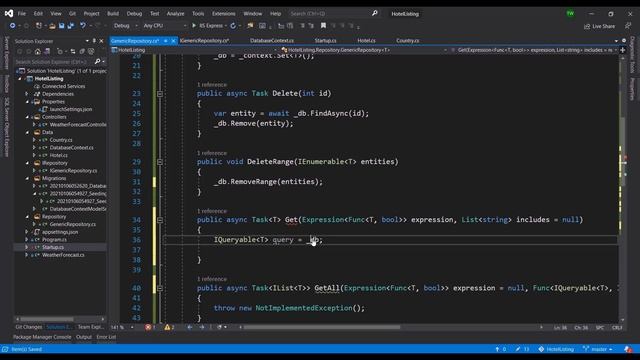Click the notifications icon in status bar
Screen dimensions: 640x360
628,349
